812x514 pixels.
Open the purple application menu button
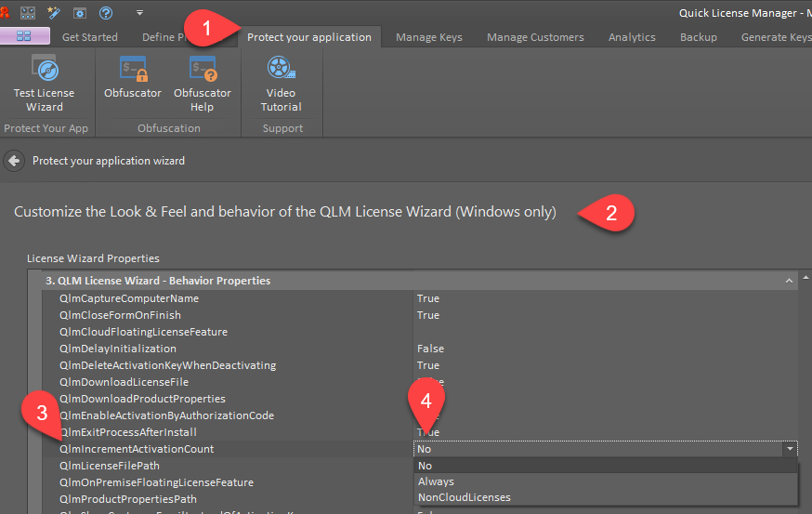tap(24, 35)
